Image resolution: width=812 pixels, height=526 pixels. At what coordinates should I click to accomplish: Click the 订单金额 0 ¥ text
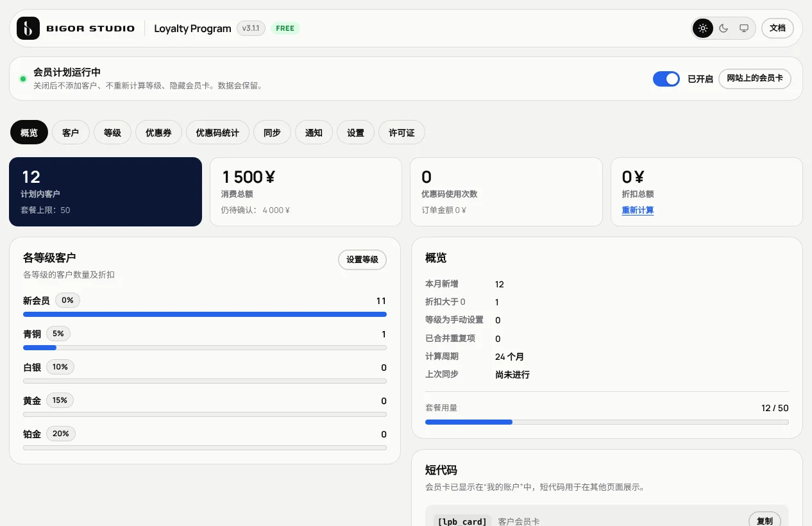444,210
